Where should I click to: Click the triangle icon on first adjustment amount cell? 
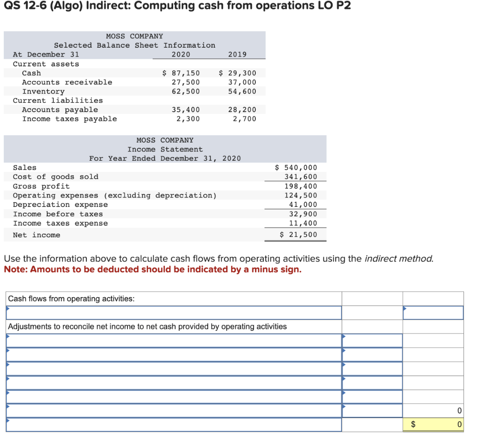tap(344, 337)
